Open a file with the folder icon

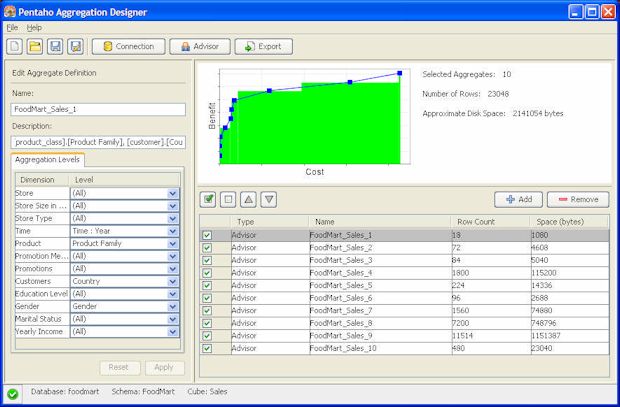(35, 47)
